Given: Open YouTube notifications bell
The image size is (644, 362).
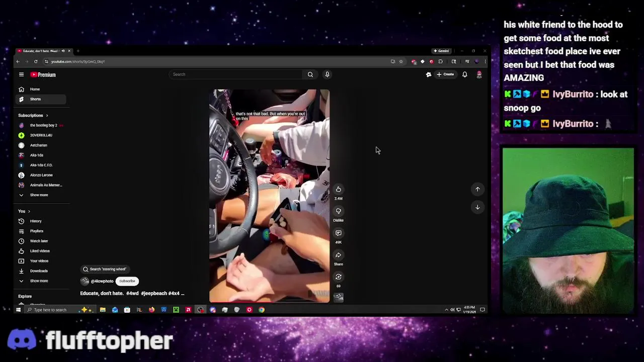Looking at the screenshot, I should tap(465, 74).
